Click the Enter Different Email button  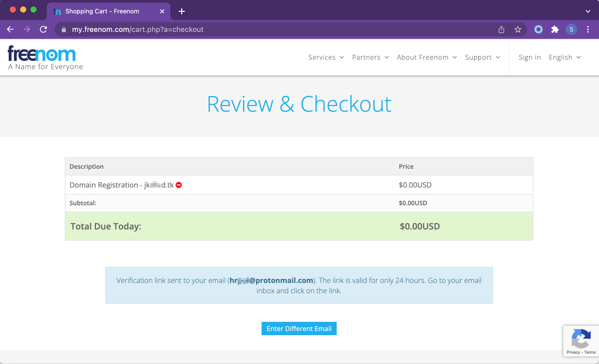click(x=299, y=329)
